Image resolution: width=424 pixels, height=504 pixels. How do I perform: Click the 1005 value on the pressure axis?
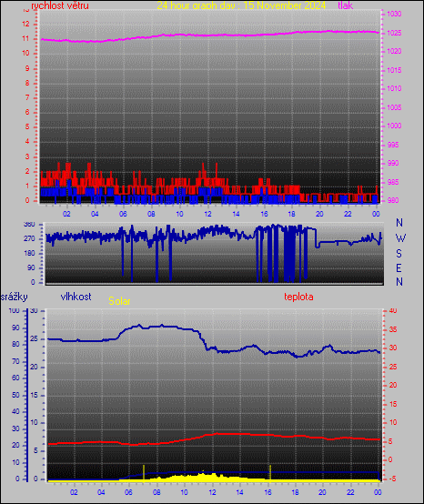point(394,107)
